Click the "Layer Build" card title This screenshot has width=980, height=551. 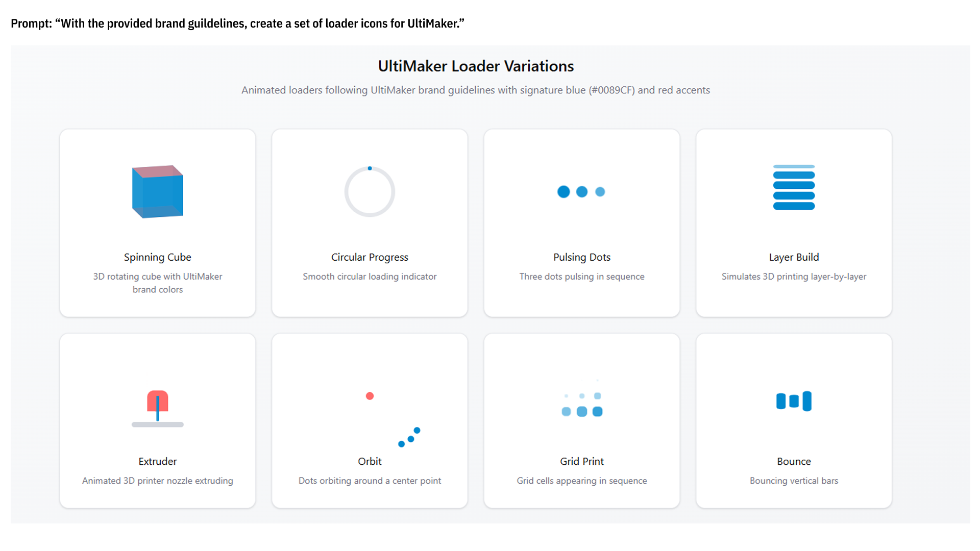(794, 257)
